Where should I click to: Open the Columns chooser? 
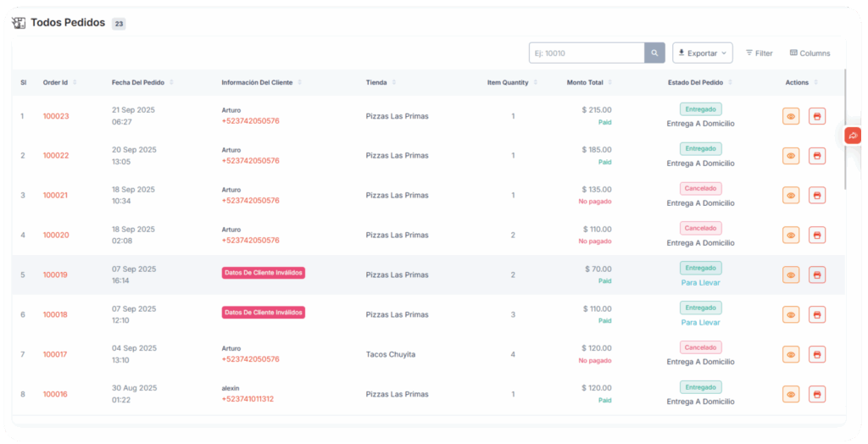810,53
